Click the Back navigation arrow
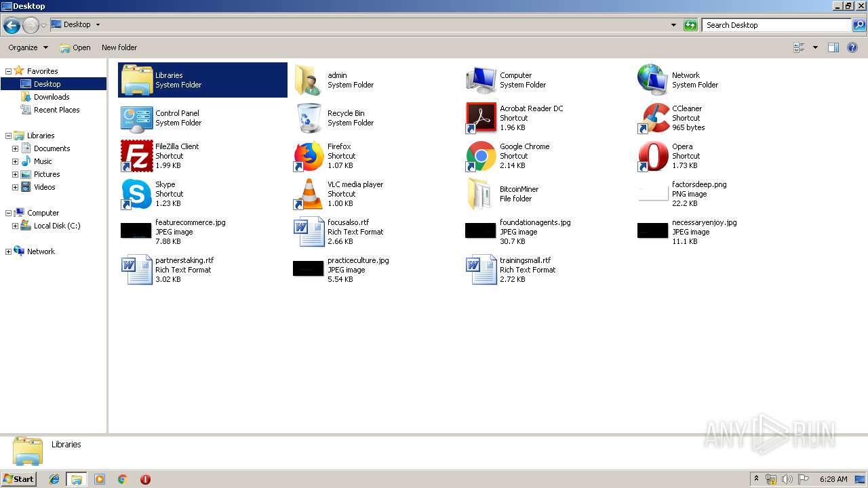868x488 pixels. click(12, 26)
